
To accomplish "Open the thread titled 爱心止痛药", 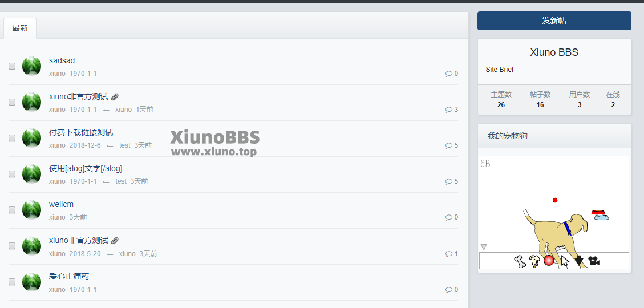I will click(x=69, y=277).
